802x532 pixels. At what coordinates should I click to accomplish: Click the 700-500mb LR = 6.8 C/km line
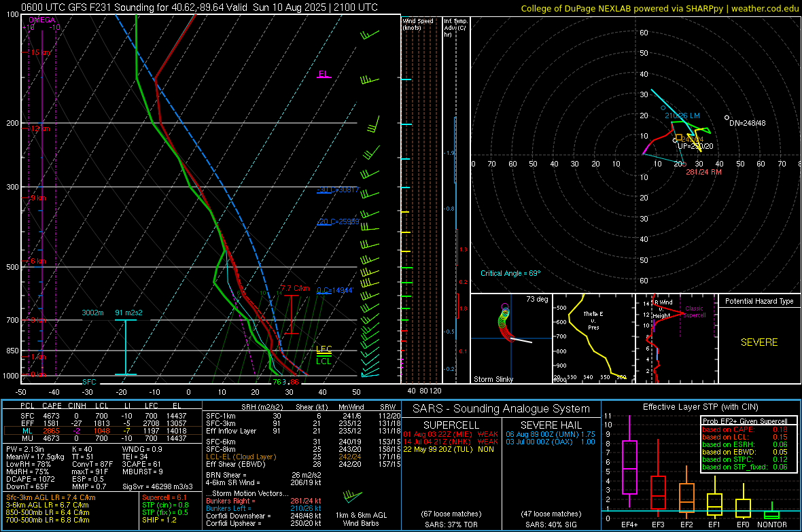pyautogui.click(x=48, y=520)
